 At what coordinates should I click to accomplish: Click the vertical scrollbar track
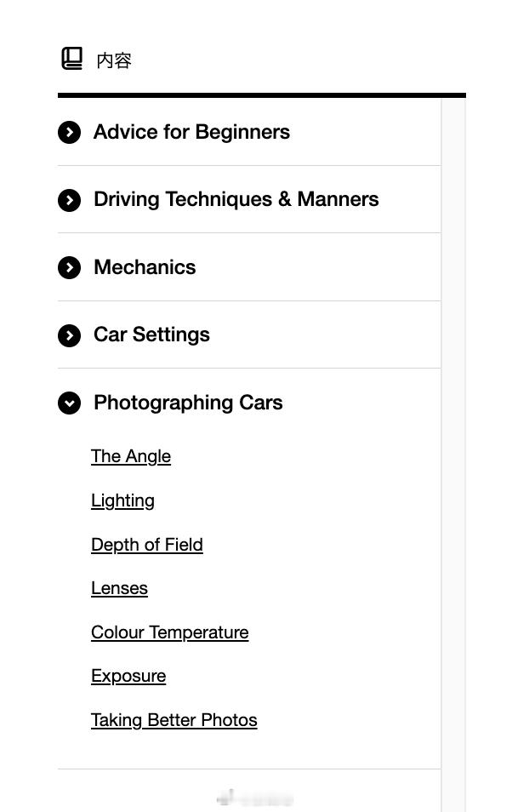(x=453, y=455)
